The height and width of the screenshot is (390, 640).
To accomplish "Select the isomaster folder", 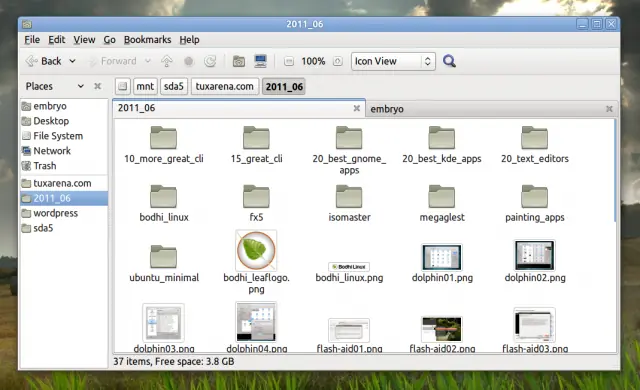I will point(349,203).
